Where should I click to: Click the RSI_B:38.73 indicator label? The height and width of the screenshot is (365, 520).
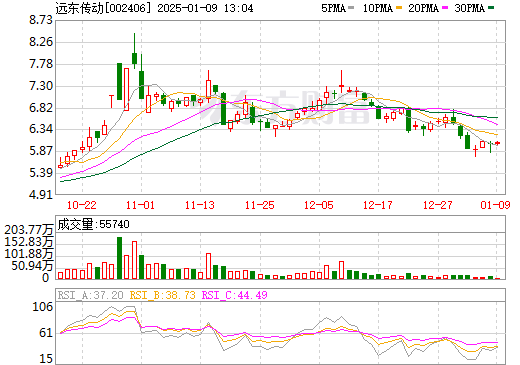coord(162,295)
